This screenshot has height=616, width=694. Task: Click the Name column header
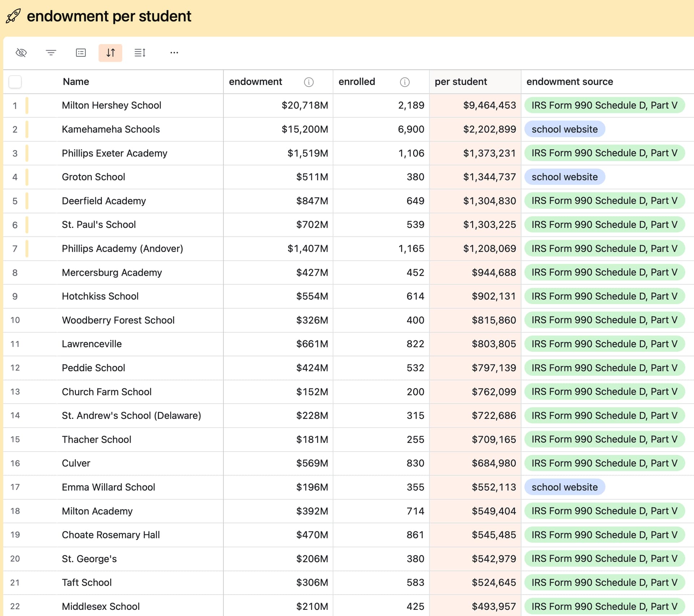click(x=76, y=82)
